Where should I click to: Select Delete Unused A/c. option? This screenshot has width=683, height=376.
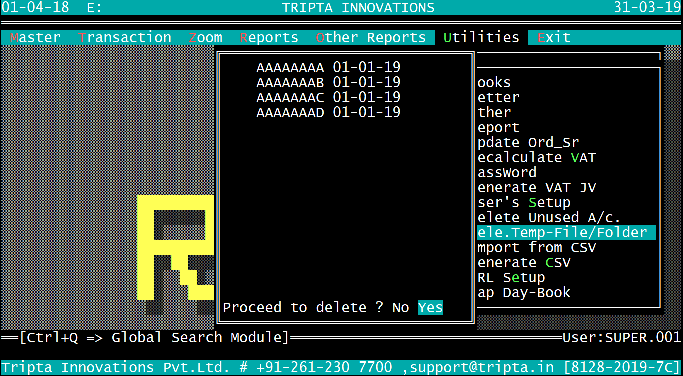point(549,217)
